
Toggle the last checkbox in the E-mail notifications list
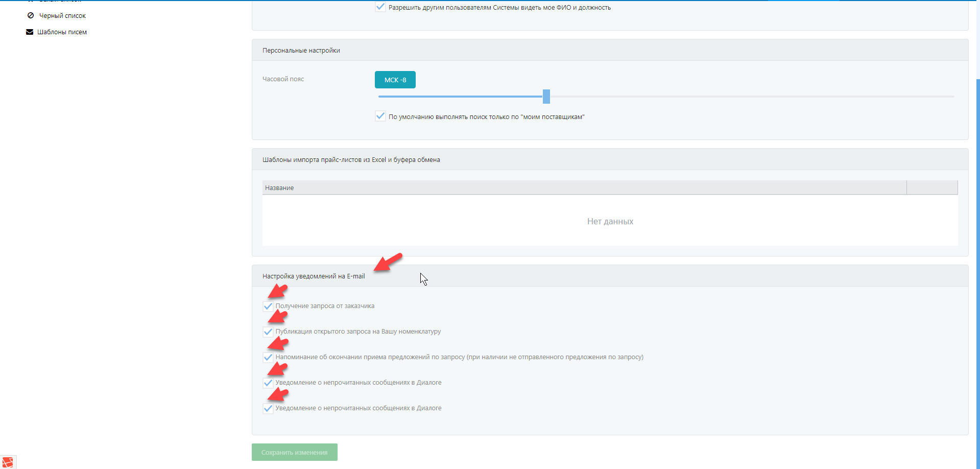[268, 409]
